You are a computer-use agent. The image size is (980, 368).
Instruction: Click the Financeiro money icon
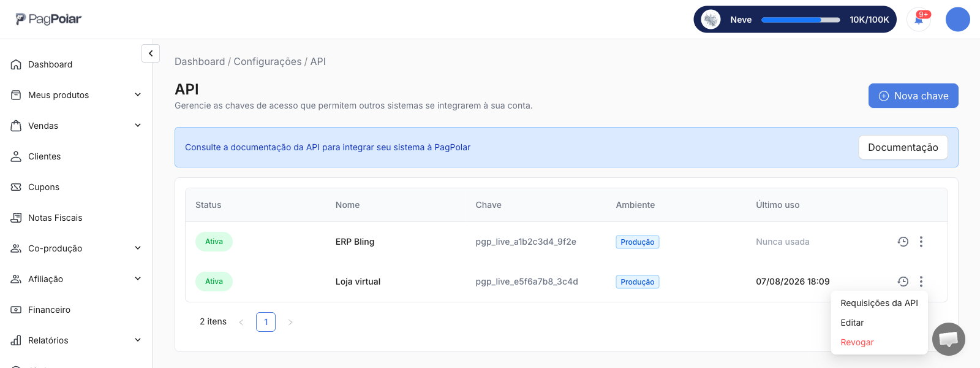[x=16, y=310]
